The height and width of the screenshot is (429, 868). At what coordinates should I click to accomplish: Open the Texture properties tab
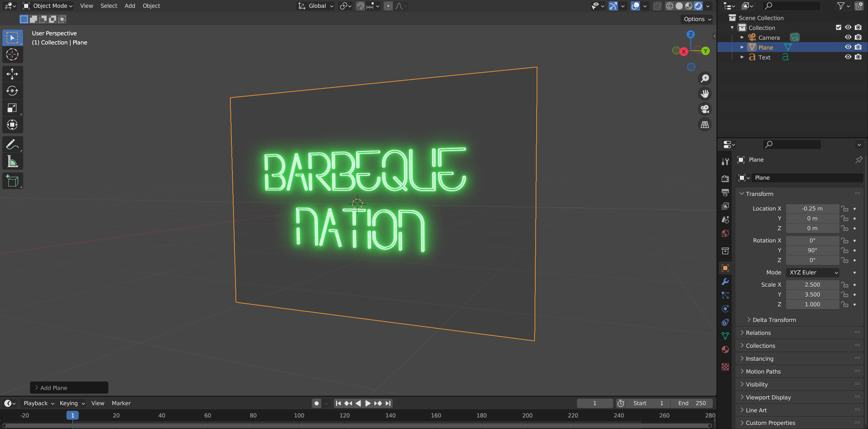pos(725,367)
